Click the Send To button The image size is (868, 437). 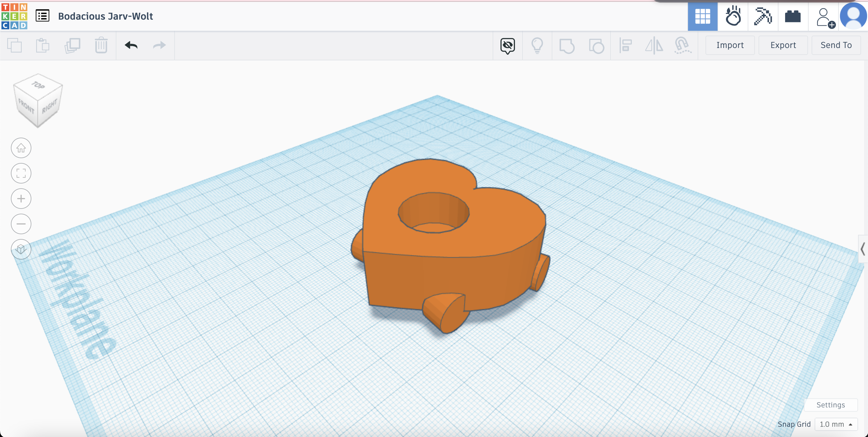(x=836, y=45)
